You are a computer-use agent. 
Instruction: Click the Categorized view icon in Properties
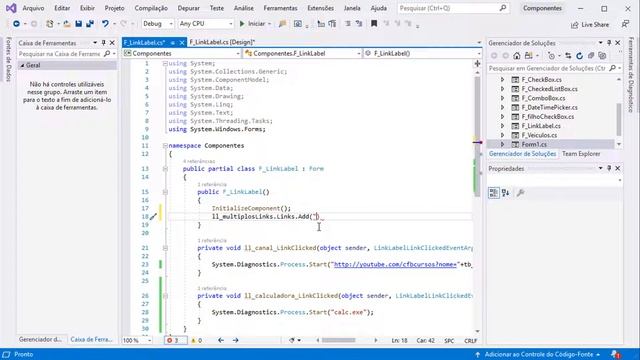[493, 193]
